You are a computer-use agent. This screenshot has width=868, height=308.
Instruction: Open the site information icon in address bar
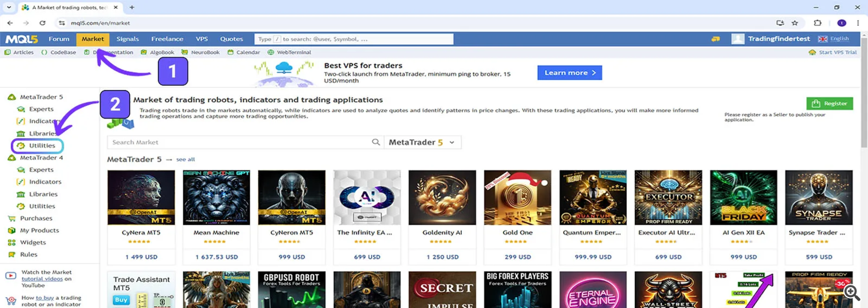[62, 23]
